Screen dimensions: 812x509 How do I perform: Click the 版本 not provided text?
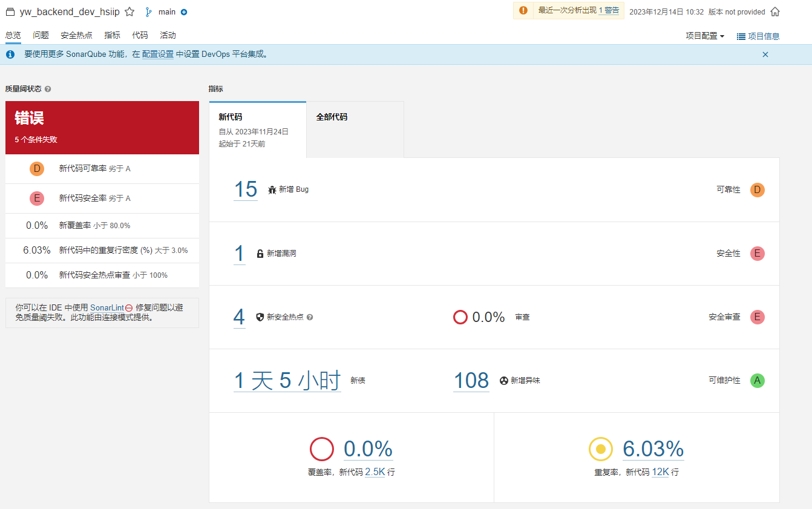click(x=737, y=11)
